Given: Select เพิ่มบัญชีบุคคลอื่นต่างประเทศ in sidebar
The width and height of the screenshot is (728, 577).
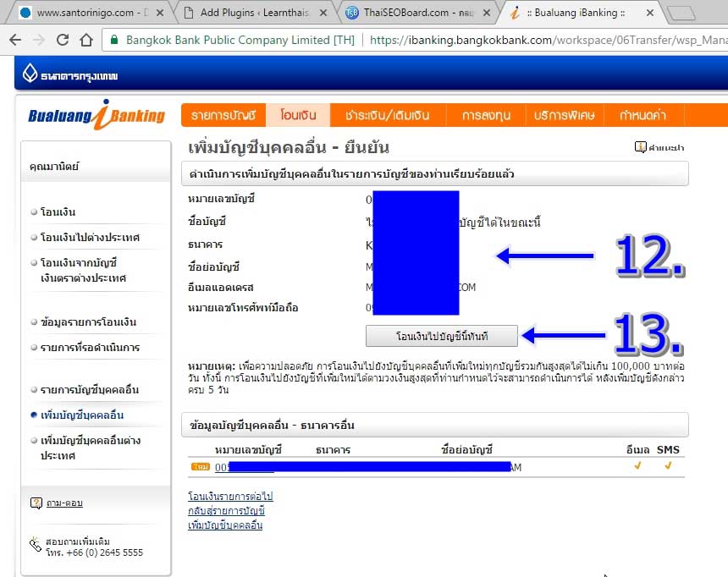Looking at the screenshot, I should coord(91,448).
